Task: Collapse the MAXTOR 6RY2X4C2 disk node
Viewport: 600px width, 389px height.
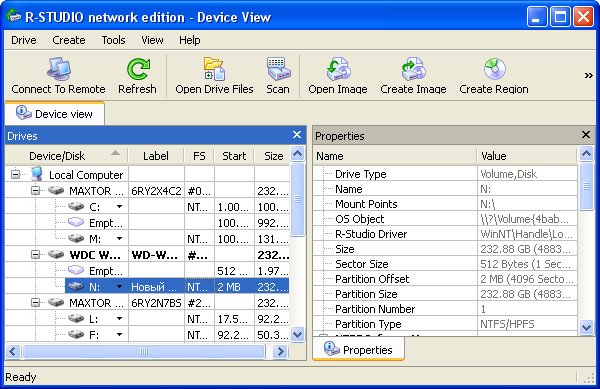Action: pos(35,190)
